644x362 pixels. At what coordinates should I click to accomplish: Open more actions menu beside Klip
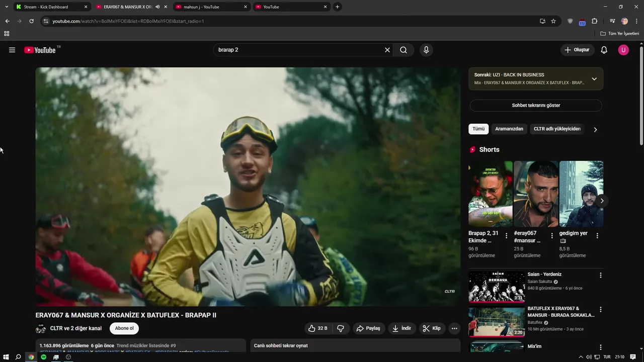(454, 328)
